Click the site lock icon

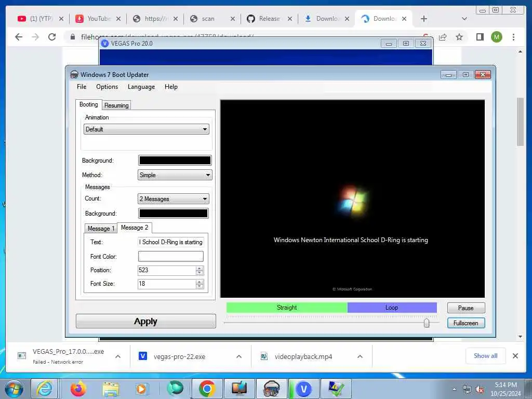pyautogui.click(x=73, y=37)
